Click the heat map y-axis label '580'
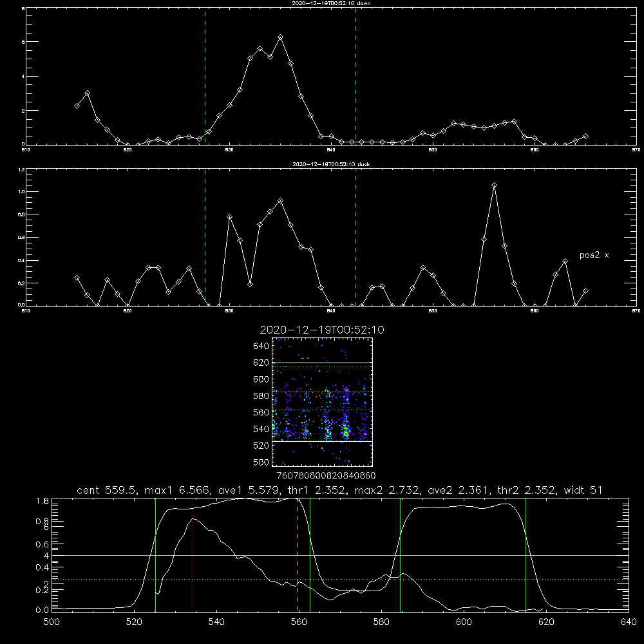The height and width of the screenshot is (644, 644). (x=261, y=396)
